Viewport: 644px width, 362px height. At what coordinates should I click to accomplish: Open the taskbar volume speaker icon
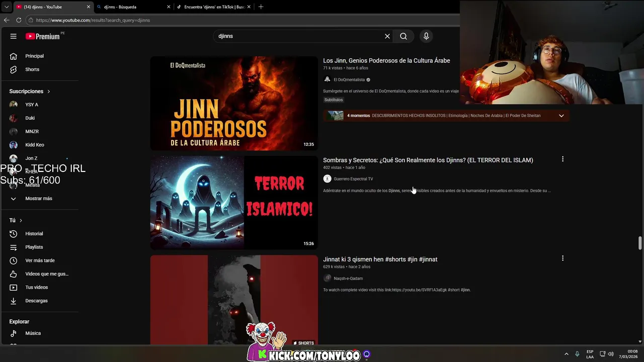coord(611,354)
